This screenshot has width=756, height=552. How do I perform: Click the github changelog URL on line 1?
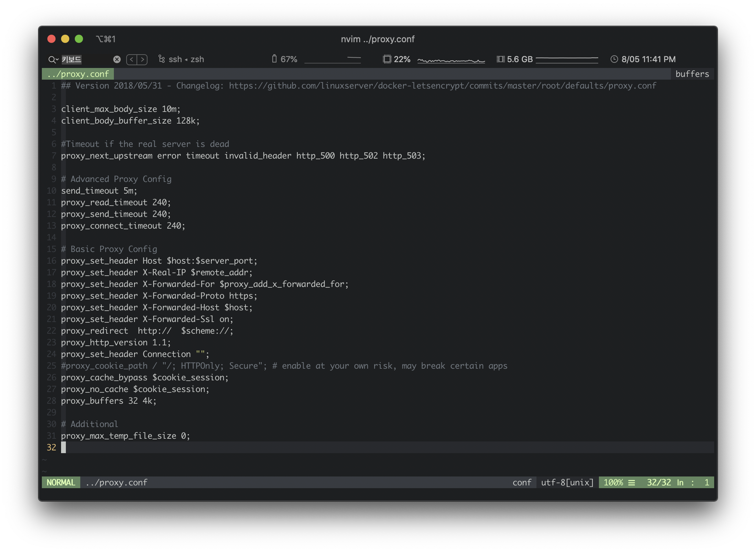442,85
